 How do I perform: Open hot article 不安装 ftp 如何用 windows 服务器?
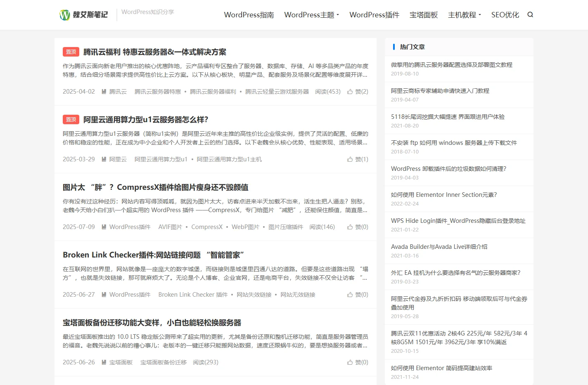click(454, 143)
